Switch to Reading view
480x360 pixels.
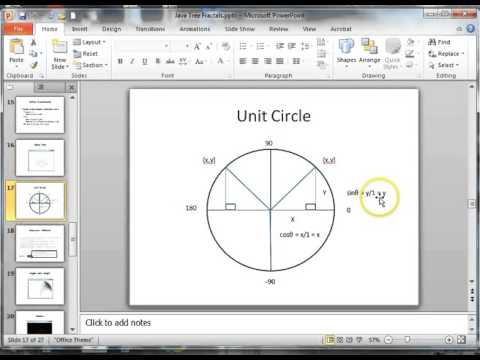[349, 340]
